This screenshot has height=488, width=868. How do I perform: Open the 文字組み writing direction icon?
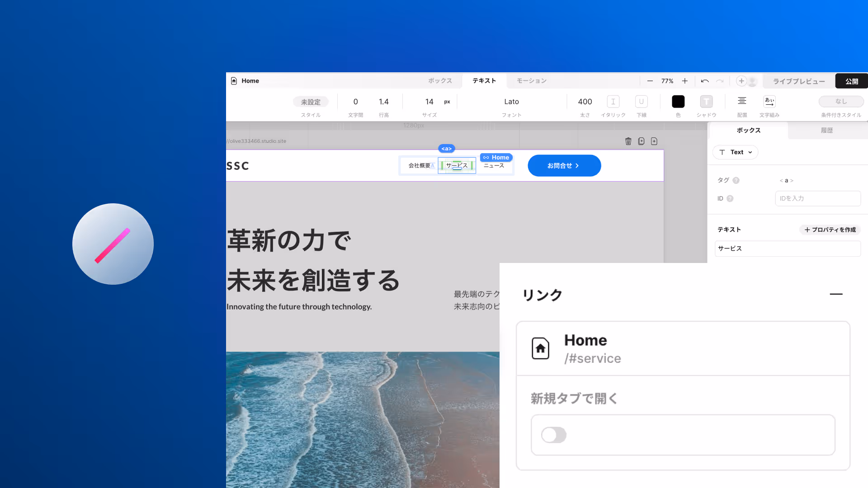(769, 101)
